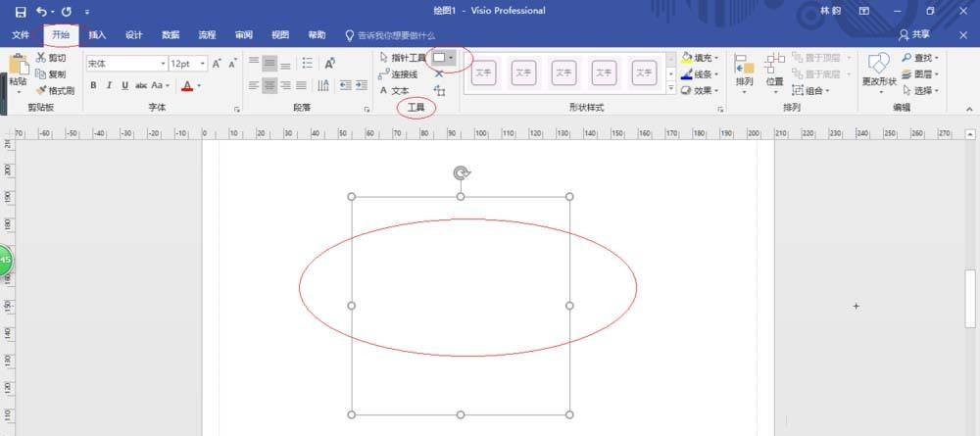The image size is (980, 436).
Task: Open the Fill (填充) dropdown
Action: click(700, 58)
